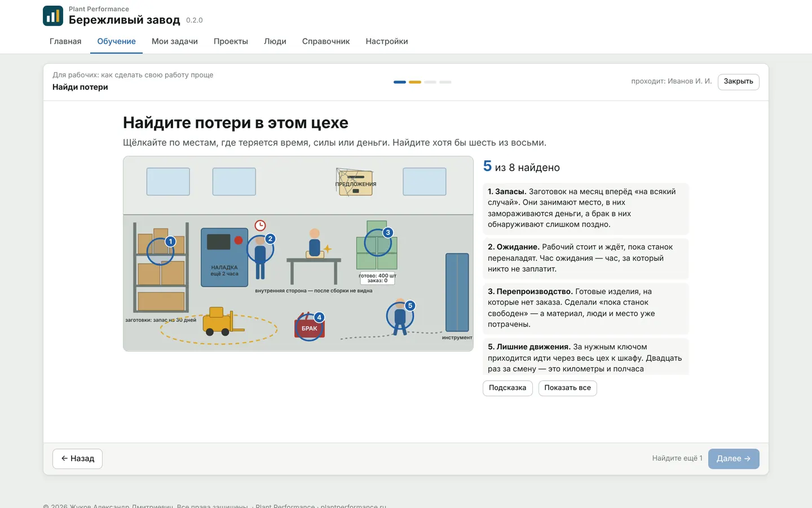The image size is (812, 508).
Task: Click the НАЛАДКА machine panel
Action: [224, 257]
